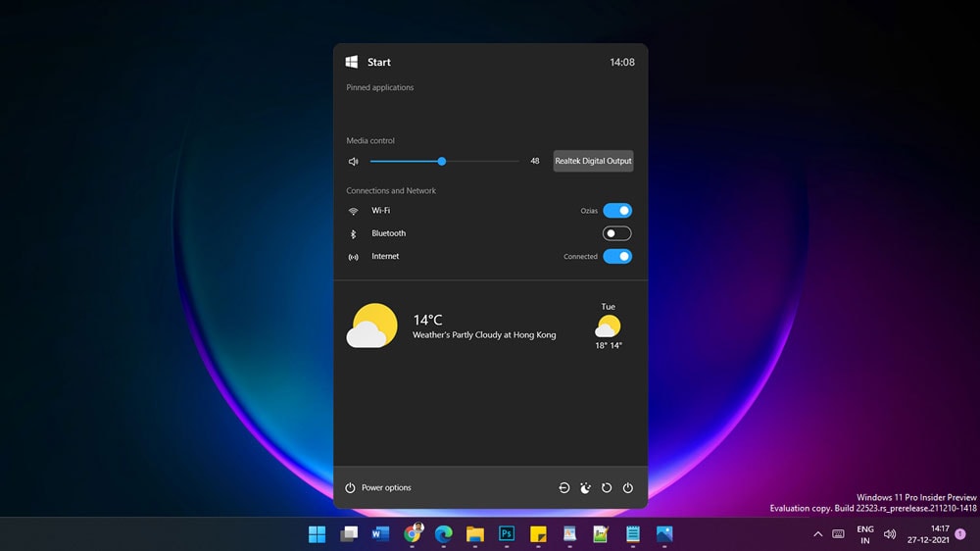Click the 14°C temperature reading

pos(427,320)
